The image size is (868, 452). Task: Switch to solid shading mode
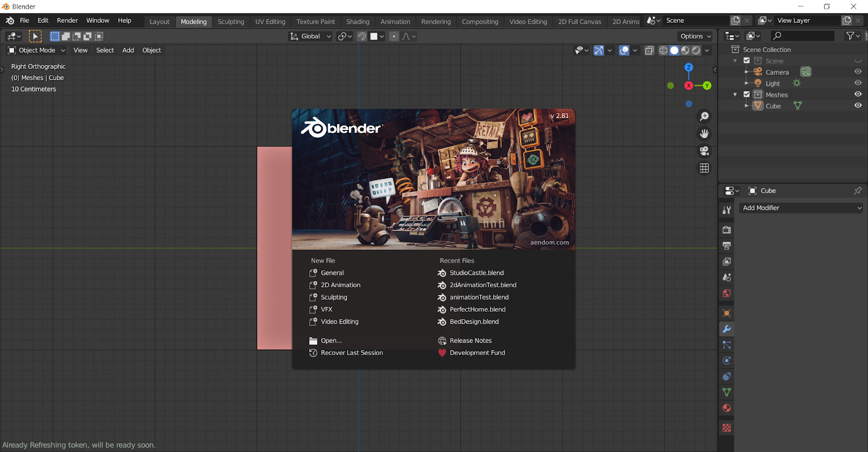coord(674,50)
